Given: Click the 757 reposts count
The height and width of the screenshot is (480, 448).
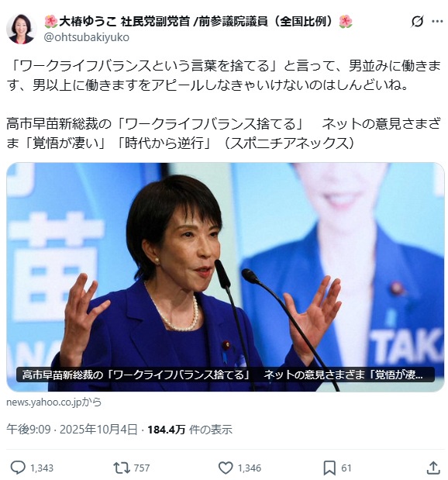Looking at the screenshot, I should [x=142, y=468].
